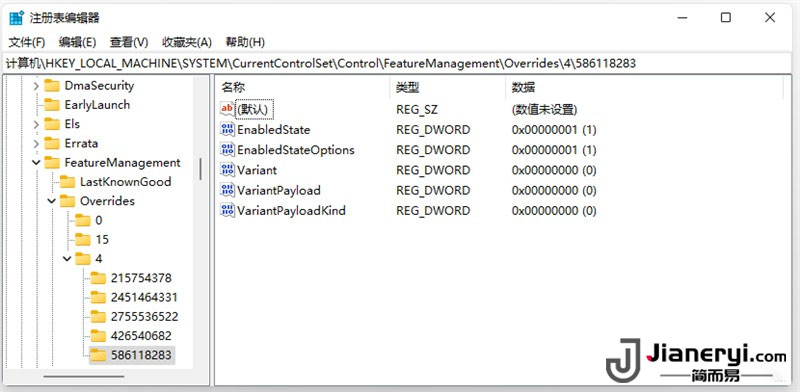This screenshot has width=800, height=392.
Task: Select the EnabledStateOptions value name
Action: click(296, 150)
